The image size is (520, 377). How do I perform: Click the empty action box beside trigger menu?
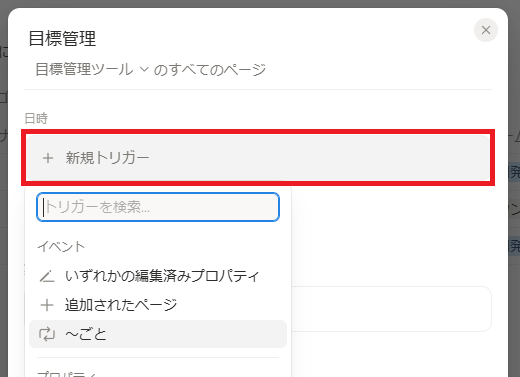391,309
